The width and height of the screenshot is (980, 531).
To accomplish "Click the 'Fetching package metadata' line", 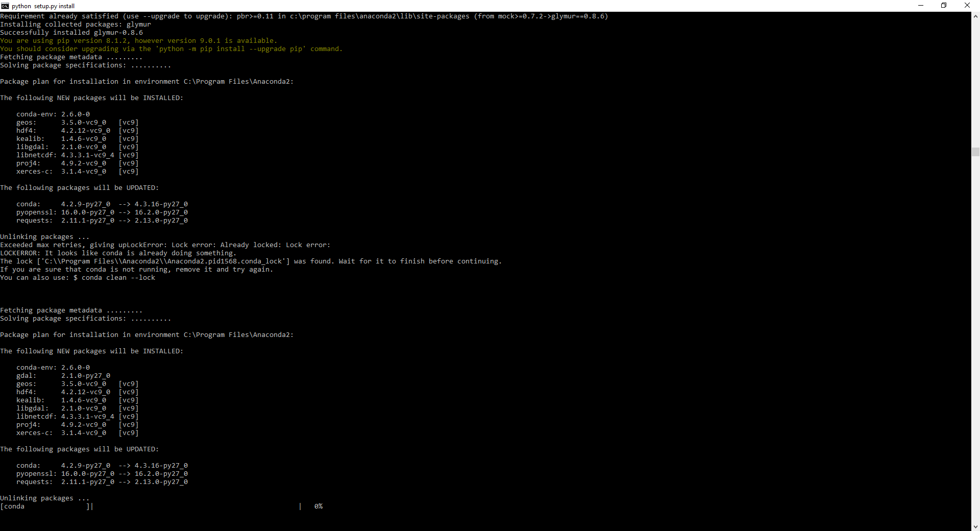I will 71,57.
